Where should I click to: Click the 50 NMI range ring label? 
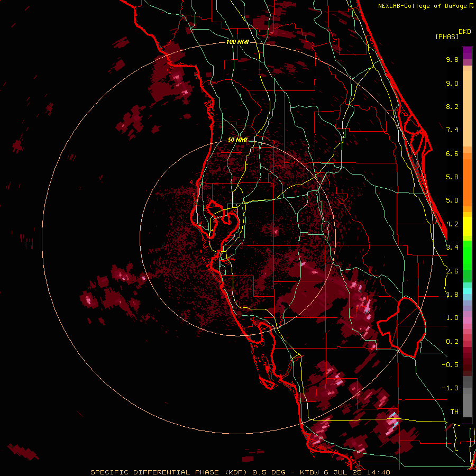(237, 140)
